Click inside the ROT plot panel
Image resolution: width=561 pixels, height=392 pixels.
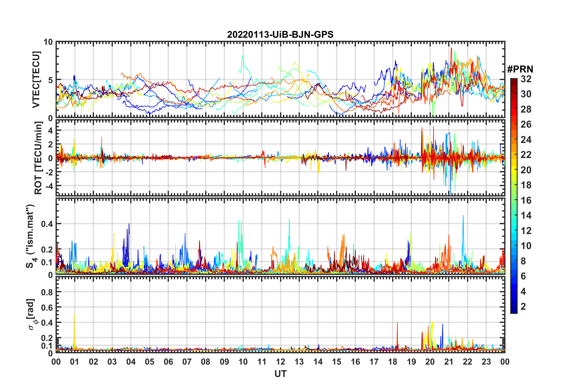(280, 158)
